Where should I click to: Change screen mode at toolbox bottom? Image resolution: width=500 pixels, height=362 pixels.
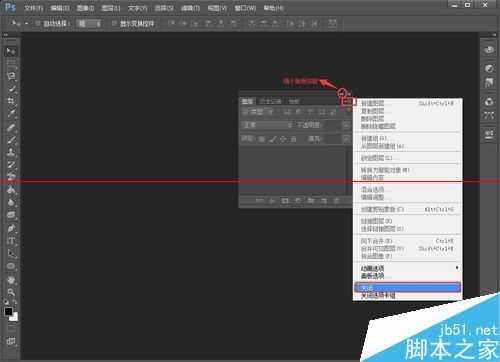[x=11, y=341]
